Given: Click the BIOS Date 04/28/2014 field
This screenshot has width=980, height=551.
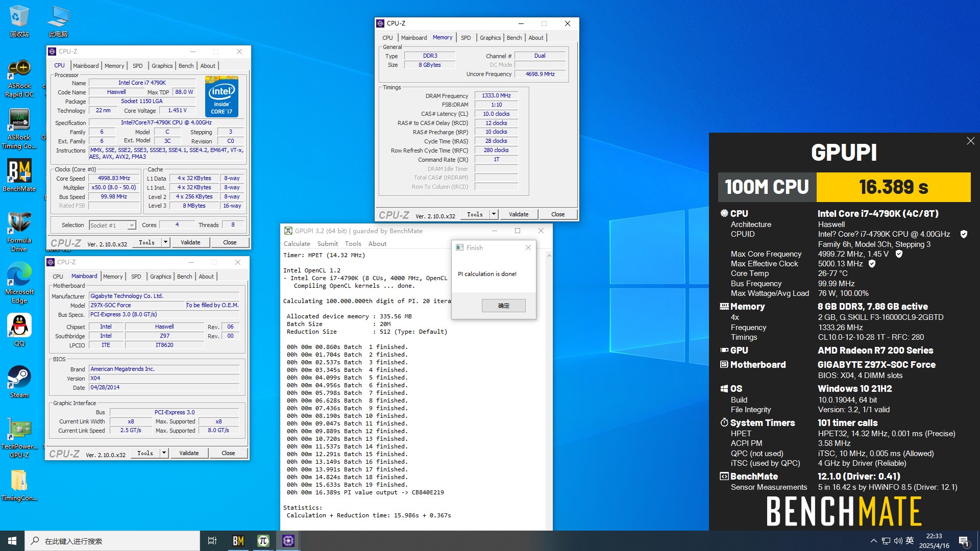Looking at the screenshot, I should (164, 387).
